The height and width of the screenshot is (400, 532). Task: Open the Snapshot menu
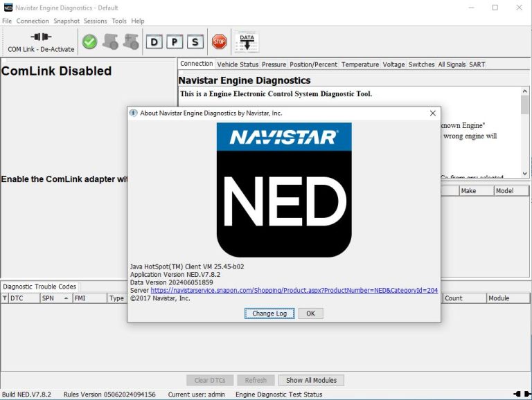[x=66, y=21]
